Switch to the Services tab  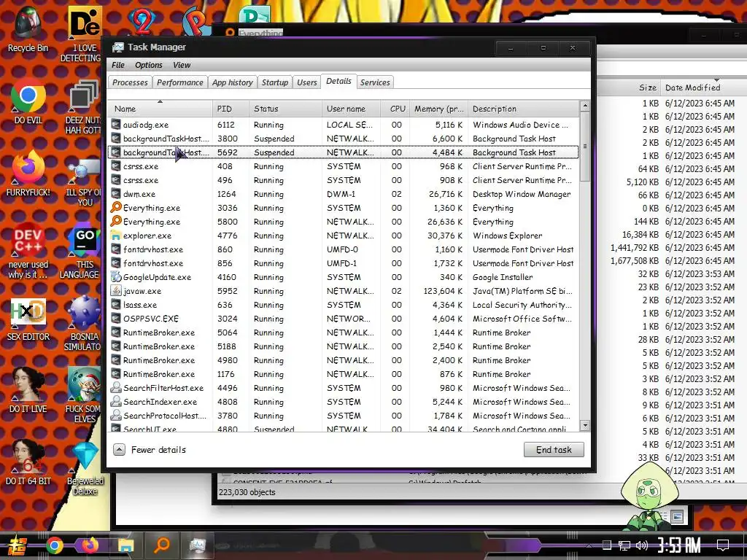[375, 82]
